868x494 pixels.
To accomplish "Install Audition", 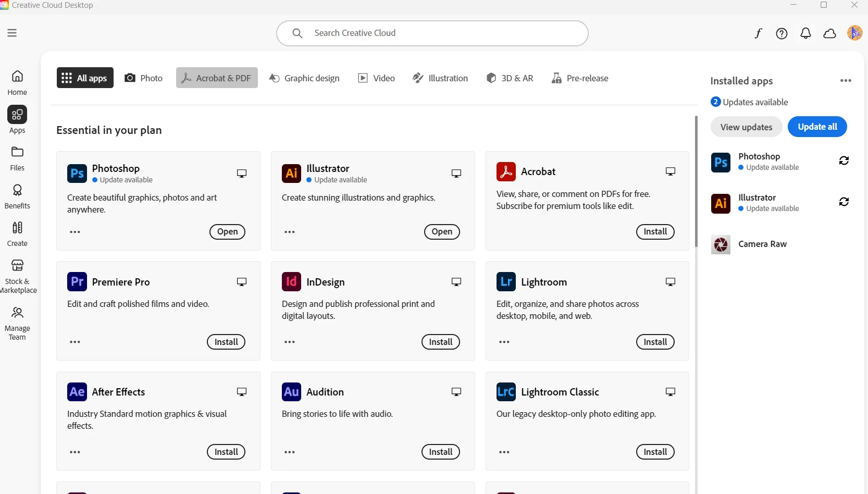I will pos(441,452).
